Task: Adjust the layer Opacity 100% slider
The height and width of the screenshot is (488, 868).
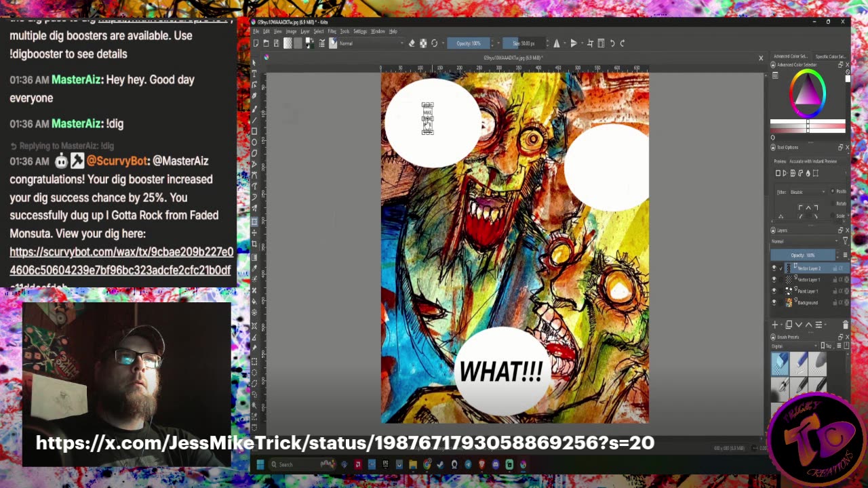Action: click(x=803, y=256)
